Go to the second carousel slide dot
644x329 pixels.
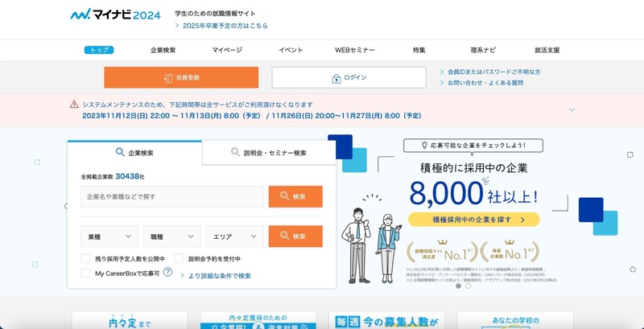469,286
